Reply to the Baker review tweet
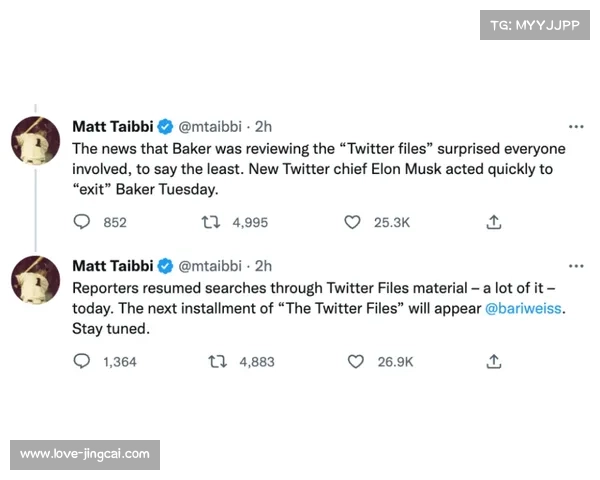Screen dimensions: 600x480 pos(82,222)
